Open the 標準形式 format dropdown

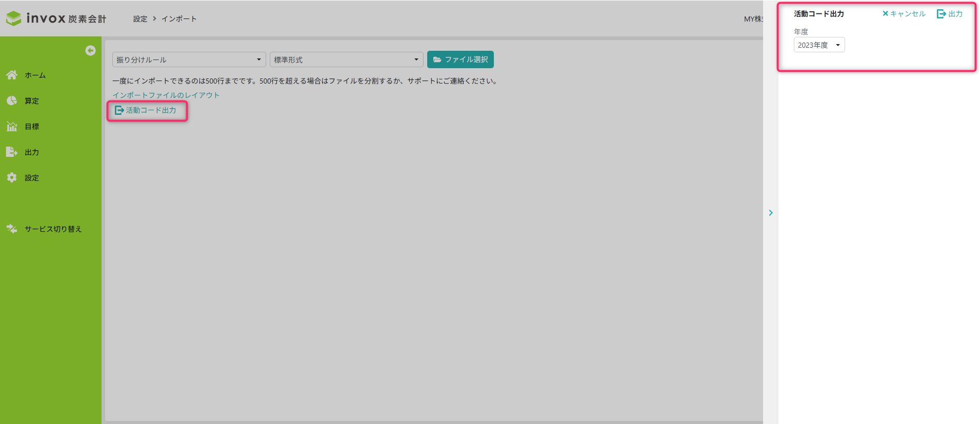click(x=346, y=59)
